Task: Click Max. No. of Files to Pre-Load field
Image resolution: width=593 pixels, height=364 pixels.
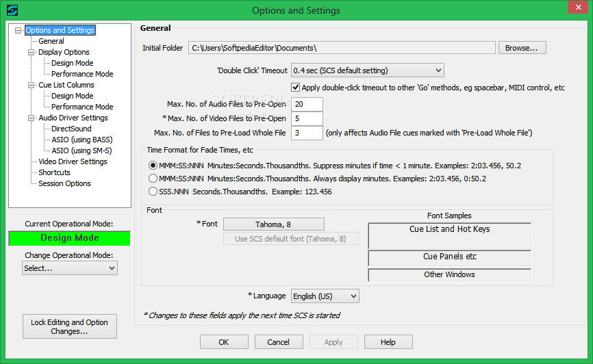Action: pos(307,133)
